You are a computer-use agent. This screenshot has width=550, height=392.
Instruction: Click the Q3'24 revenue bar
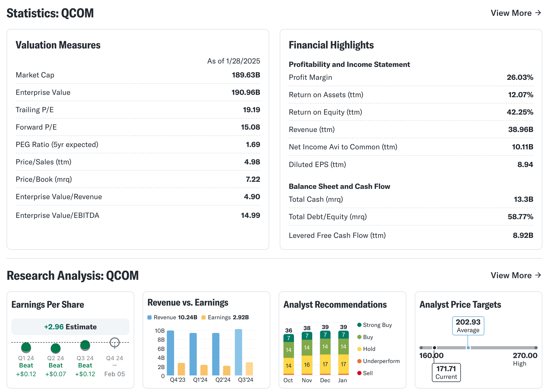(x=238, y=352)
